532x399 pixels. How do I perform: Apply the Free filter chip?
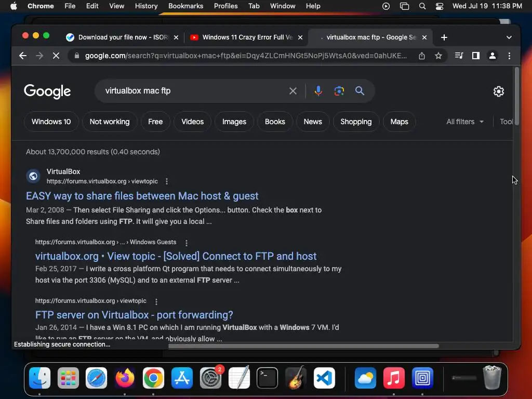[x=155, y=122]
